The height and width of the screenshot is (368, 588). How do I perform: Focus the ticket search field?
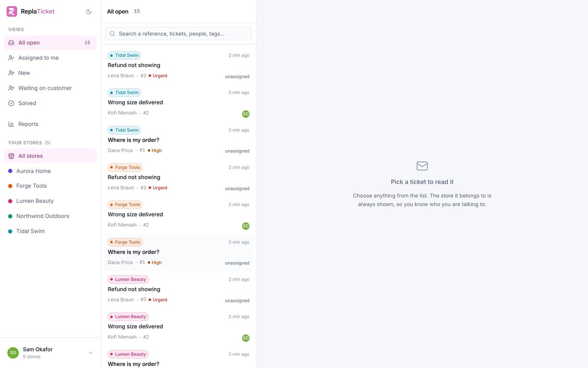coord(179,33)
